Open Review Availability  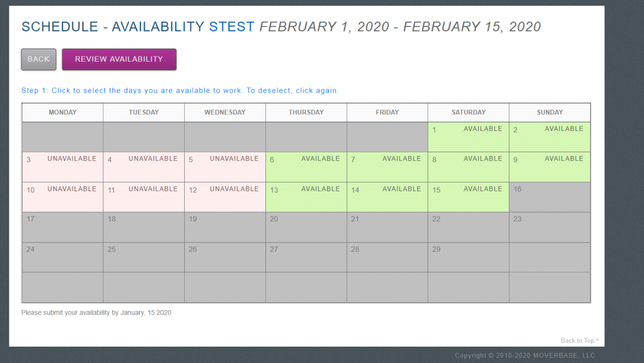119,59
